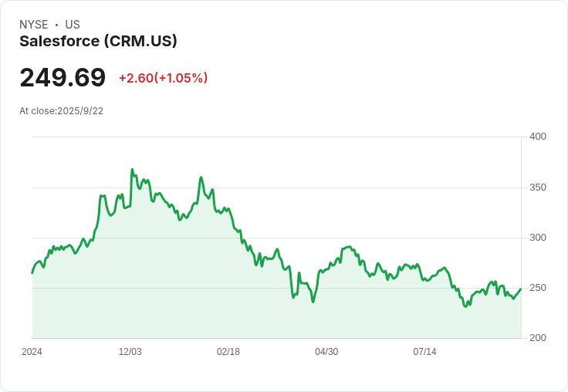Click the 350 price axis label
The image size is (568, 392).
tap(538, 188)
